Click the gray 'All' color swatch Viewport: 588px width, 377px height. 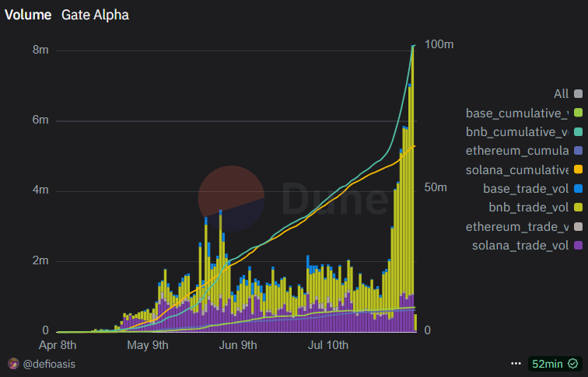(x=578, y=94)
